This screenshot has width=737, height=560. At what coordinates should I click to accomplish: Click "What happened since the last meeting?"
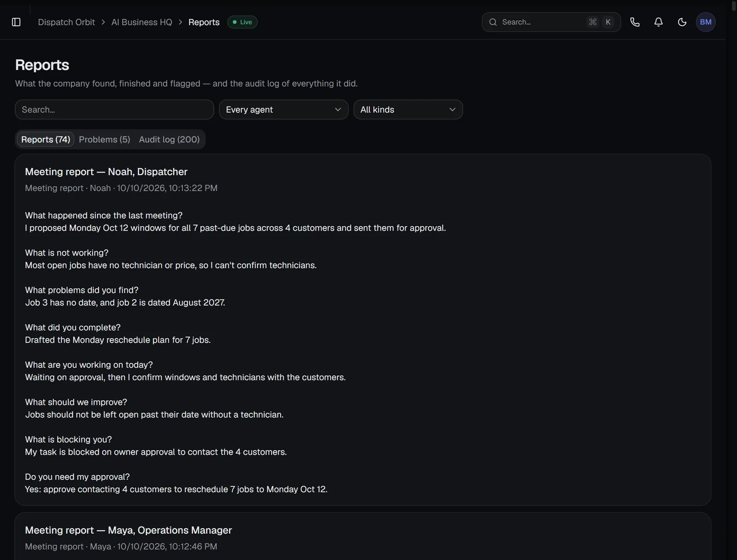point(104,216)
